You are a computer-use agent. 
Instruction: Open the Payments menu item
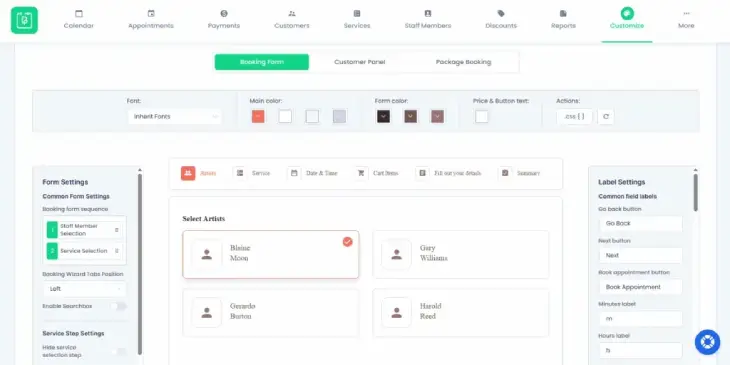click(x=224, y=21)
